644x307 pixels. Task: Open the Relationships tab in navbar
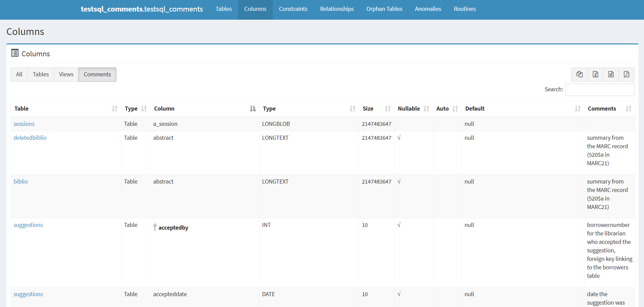pos(337,9)
